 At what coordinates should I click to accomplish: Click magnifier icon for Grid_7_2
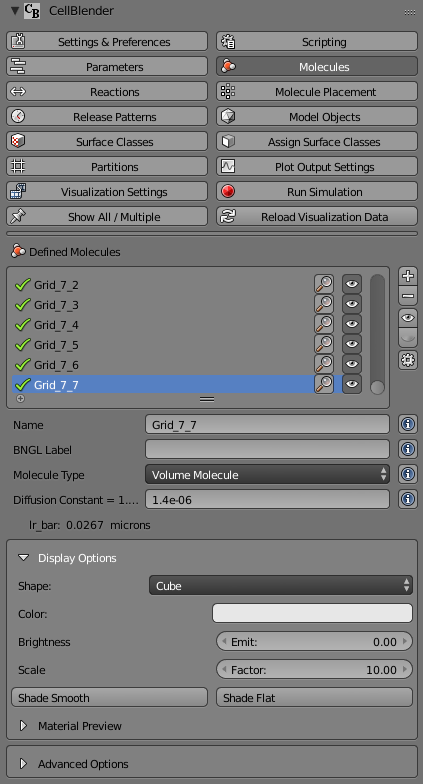[x=324, y=284]
